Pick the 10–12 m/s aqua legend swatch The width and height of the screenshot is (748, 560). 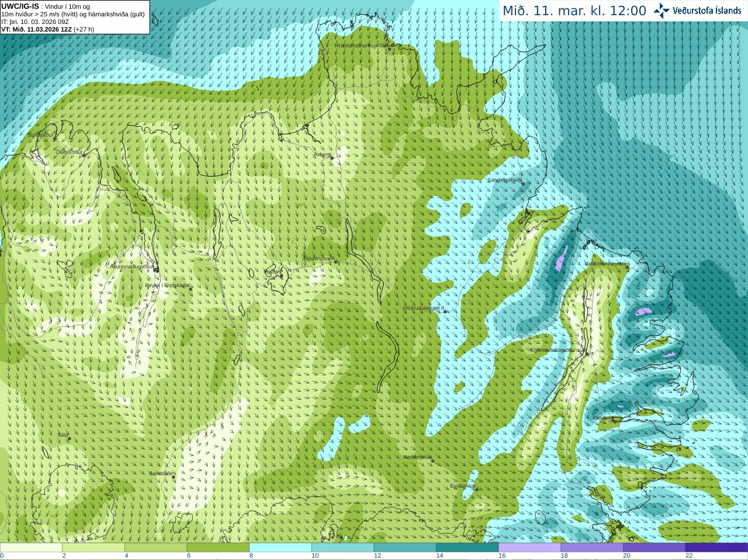tap(342, 548)
